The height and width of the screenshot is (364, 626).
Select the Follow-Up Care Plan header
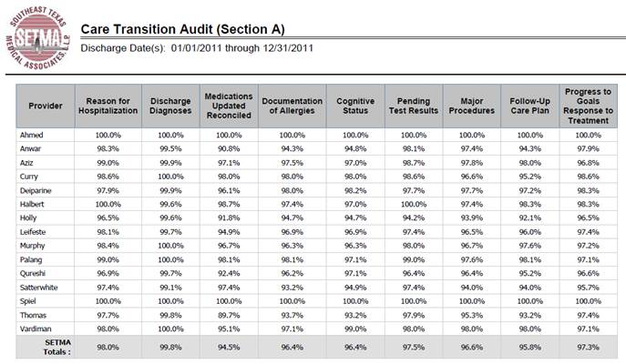point(529,106)
